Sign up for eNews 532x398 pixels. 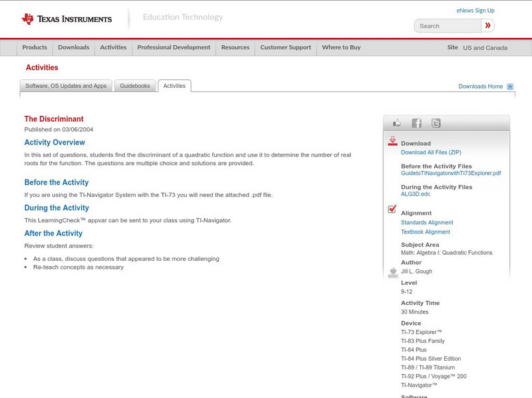click(x=475, y=10)
